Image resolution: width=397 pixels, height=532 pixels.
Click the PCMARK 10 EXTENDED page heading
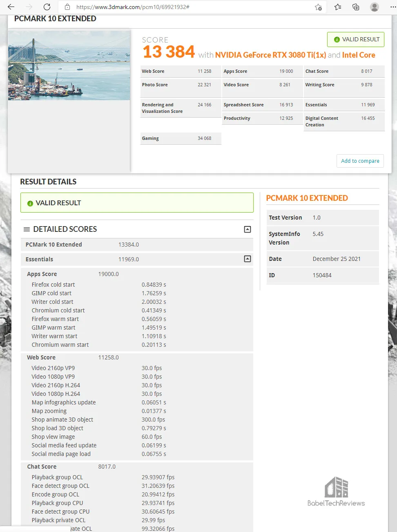click(55, 19)
